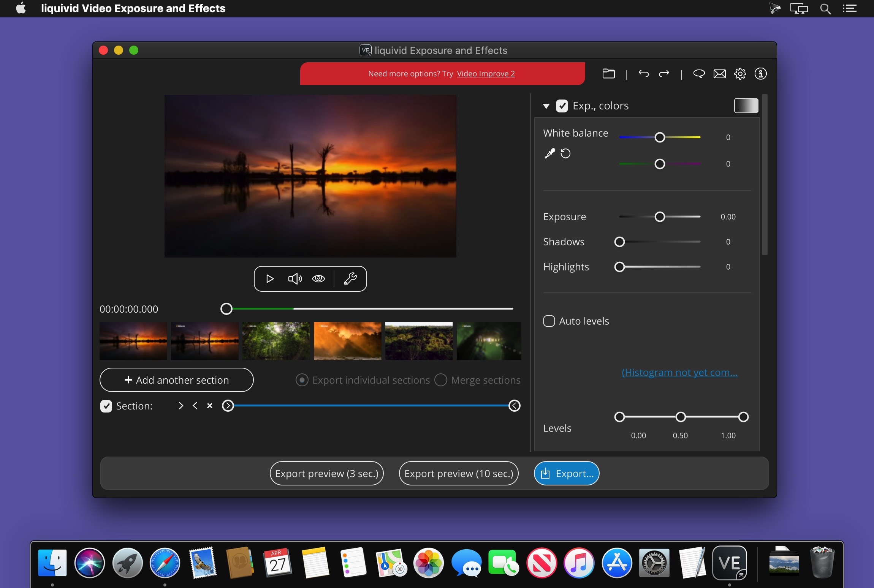The image size is (874, 588).
Task: Open the feedback speech bubble
Action: pos(699,74)
